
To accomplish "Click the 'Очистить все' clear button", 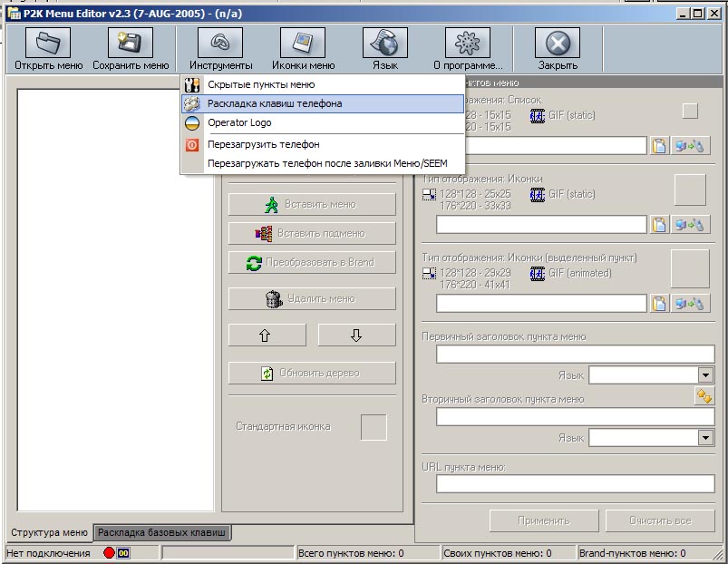I will tap(660, 520).
